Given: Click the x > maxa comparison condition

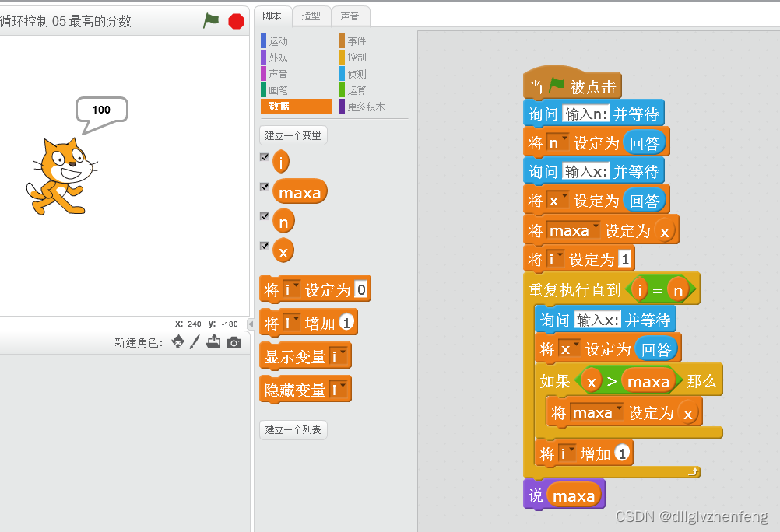Looking at the screenshot, I should [x=627, y=381].
